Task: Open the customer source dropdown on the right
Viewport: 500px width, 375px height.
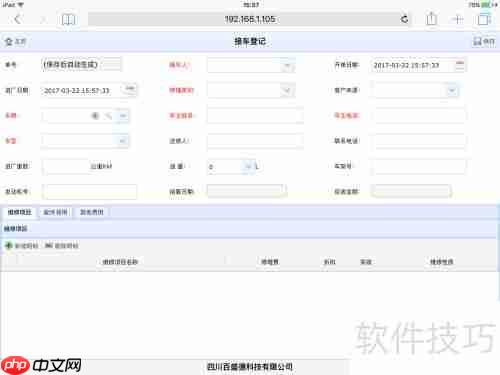Action: pos(452,90)
